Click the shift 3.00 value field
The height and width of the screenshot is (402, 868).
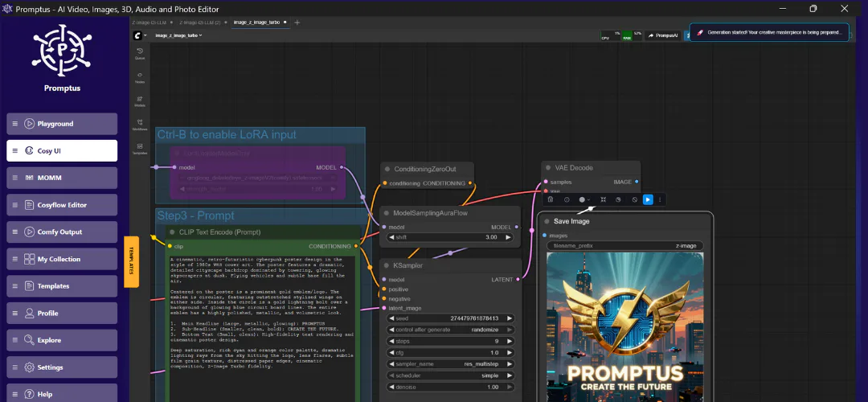(450, 237)
